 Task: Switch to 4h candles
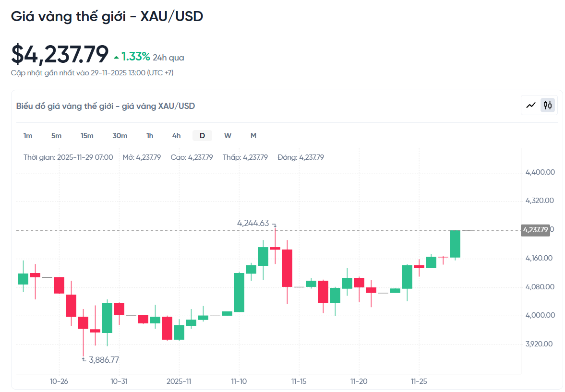click(176, 136)
